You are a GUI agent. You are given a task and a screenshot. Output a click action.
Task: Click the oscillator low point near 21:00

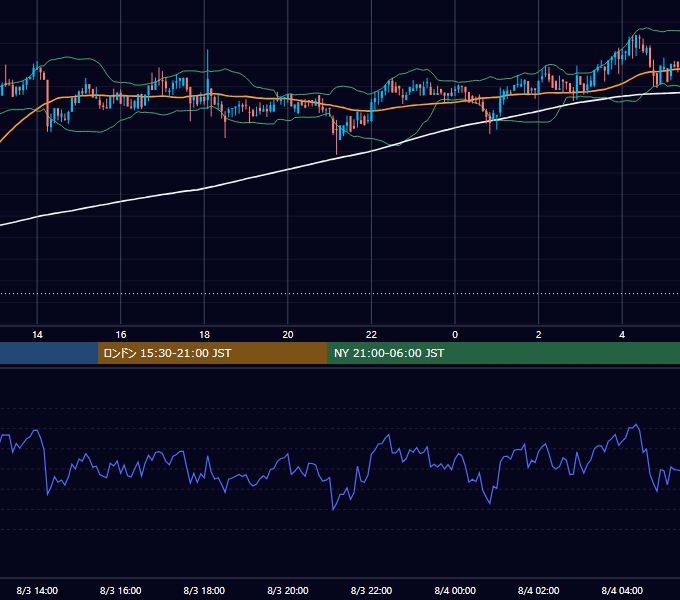coord(333,509)
